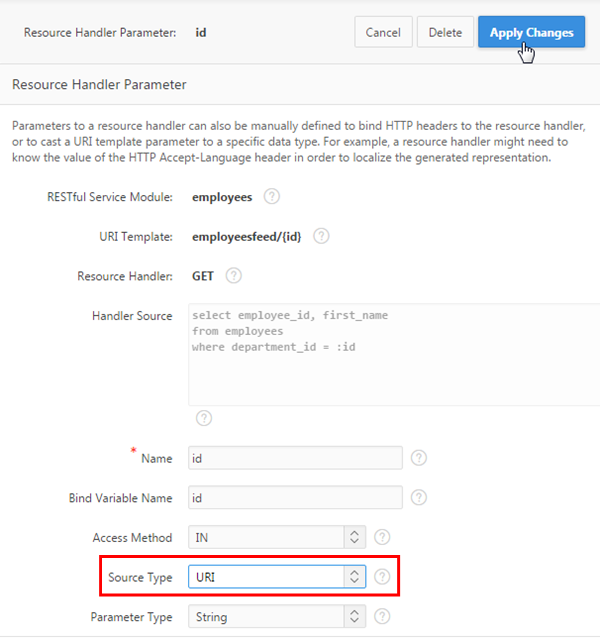Click help icon beside URI Template

321,236
